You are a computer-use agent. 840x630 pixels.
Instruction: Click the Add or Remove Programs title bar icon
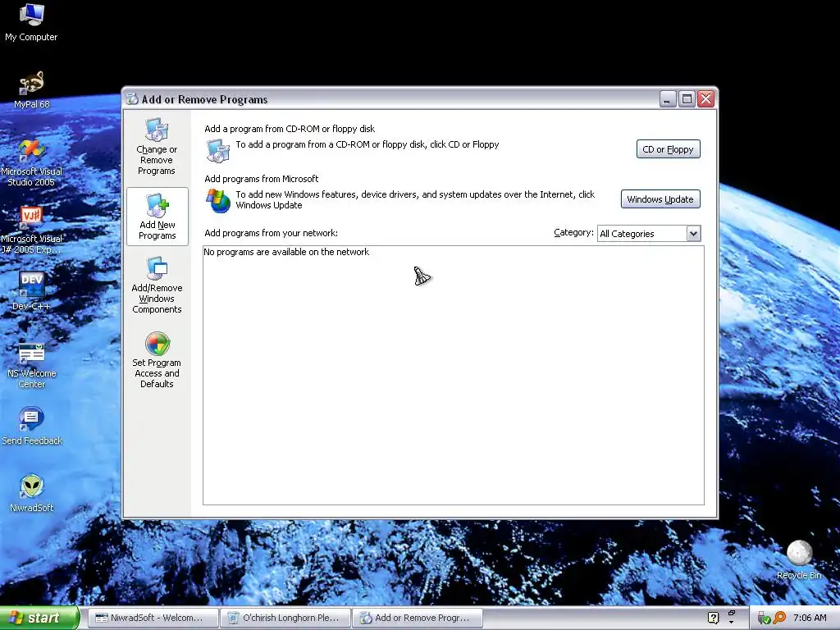[132, 99]
